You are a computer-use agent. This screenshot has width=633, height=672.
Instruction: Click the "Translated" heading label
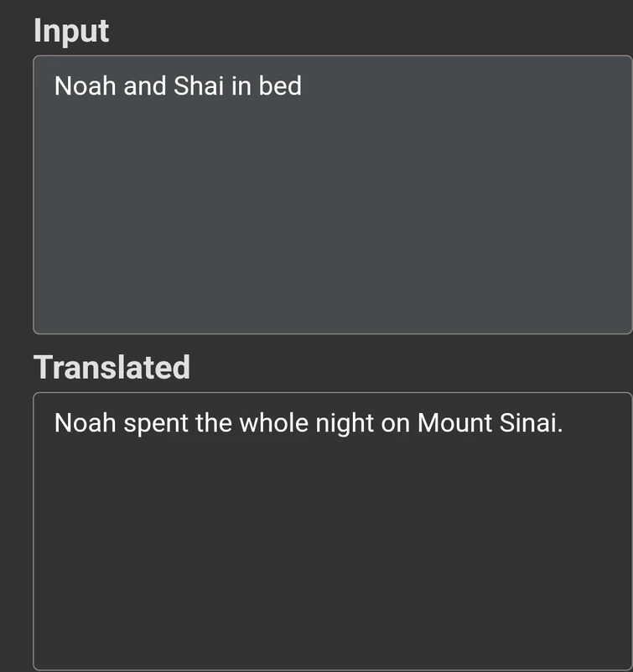[112, 367]
